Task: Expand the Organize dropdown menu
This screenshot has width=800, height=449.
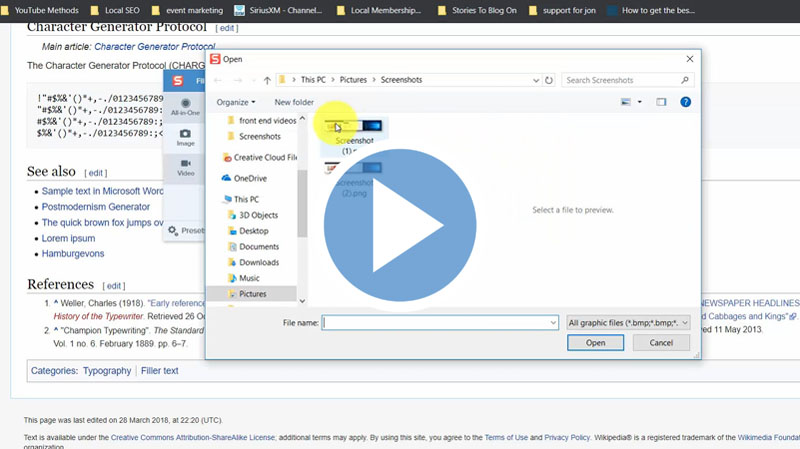Action: coord(236,102)
